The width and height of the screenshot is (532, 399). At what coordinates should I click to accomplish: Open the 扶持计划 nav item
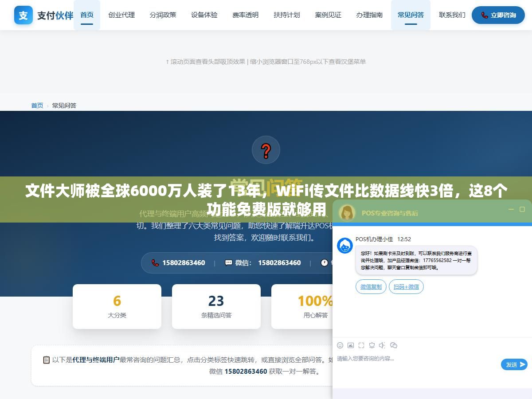click(x=287, y=15)
